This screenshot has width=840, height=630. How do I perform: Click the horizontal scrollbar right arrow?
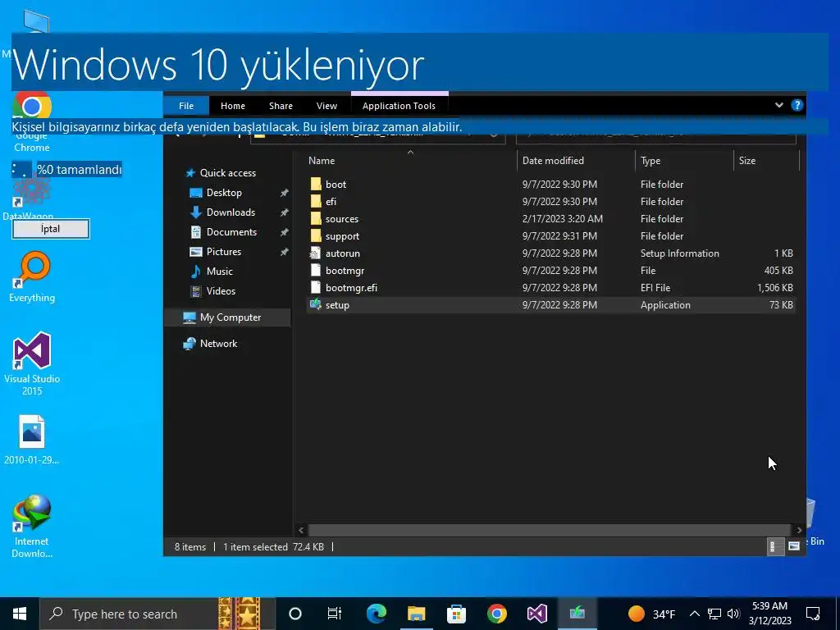coord(799,530)
